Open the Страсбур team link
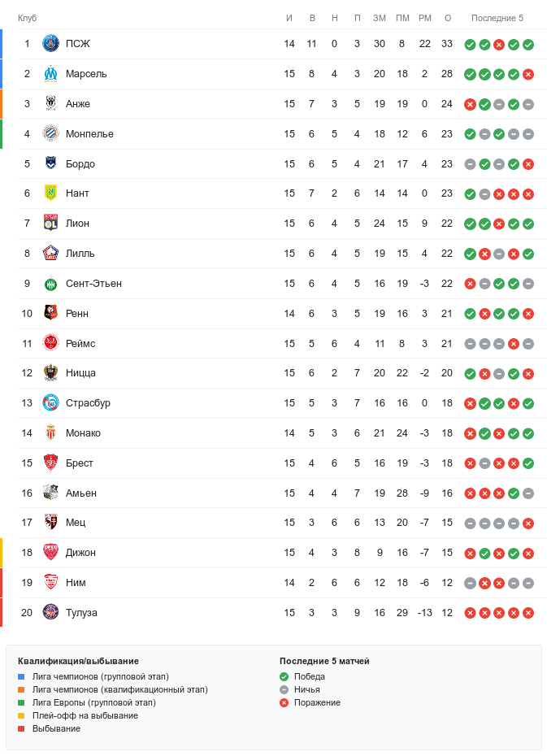547x756 pixels. point(88,403)
